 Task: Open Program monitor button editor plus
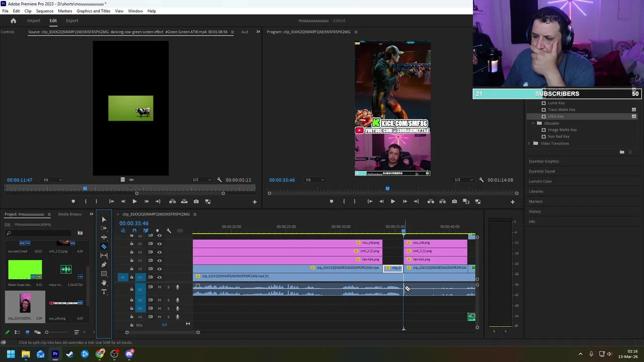pos(513,202)
